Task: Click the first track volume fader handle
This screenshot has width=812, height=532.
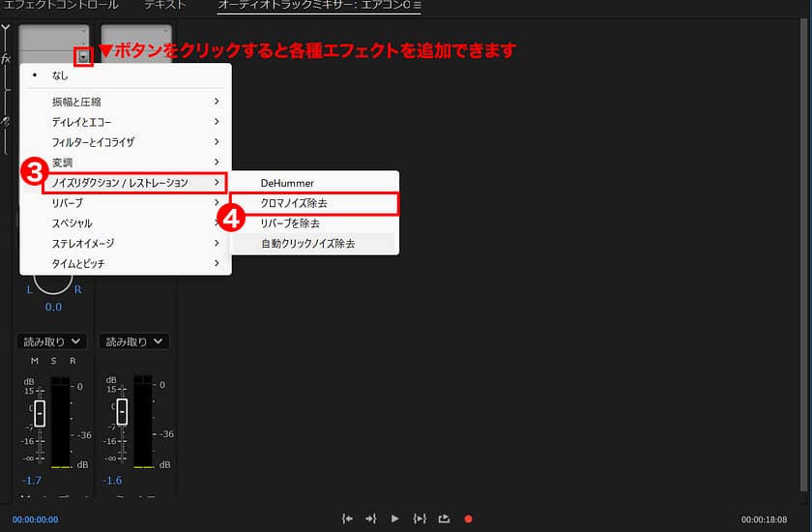Action: 39,411
